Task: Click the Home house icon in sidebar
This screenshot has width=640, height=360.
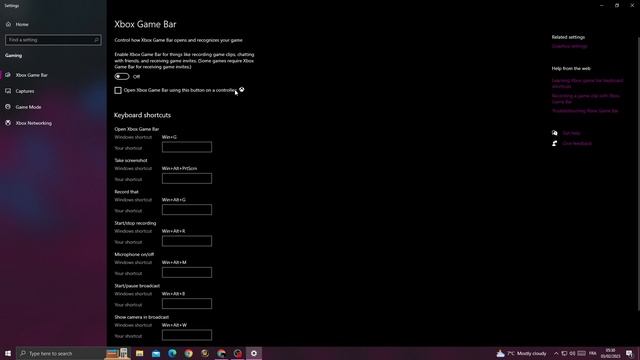Action: coord(8,24)
